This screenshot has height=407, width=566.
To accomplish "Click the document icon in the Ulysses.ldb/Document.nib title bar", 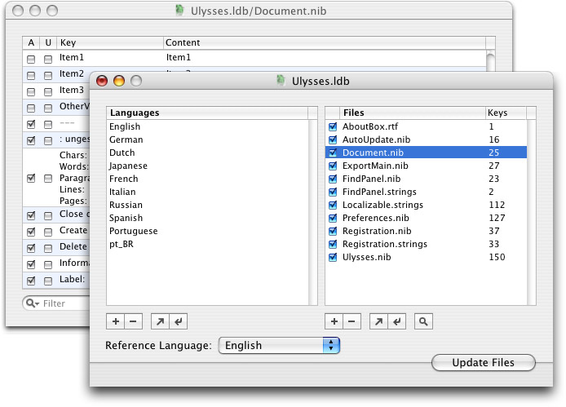I will coord(179,10).
